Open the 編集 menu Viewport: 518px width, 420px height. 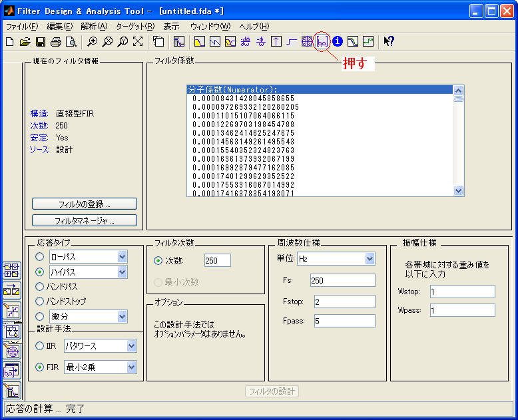pos(59,27)
